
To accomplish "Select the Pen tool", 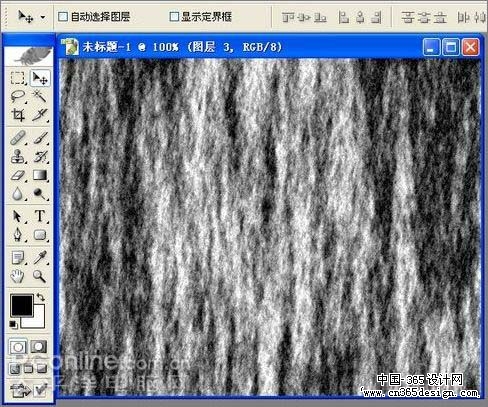I will click(18, 234).
